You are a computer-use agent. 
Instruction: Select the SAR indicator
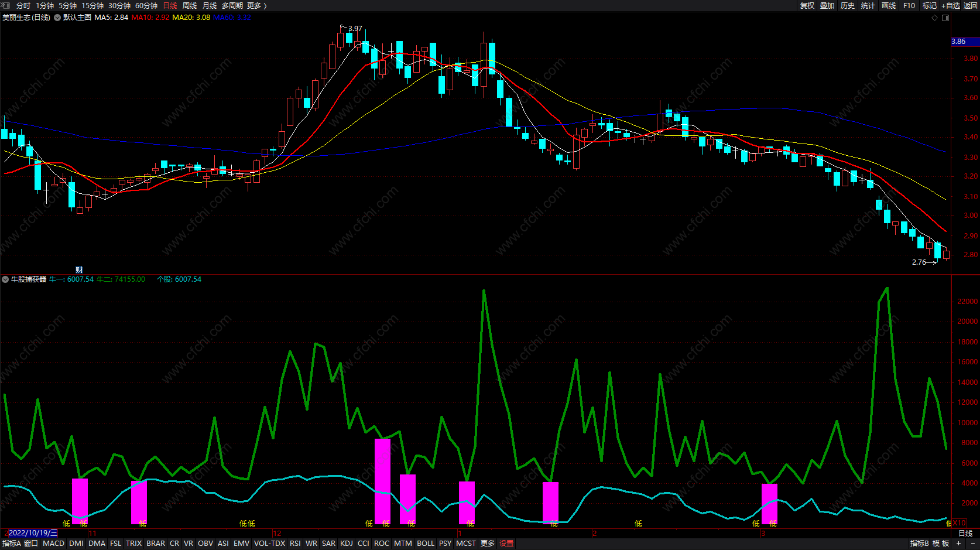point(329,544)
